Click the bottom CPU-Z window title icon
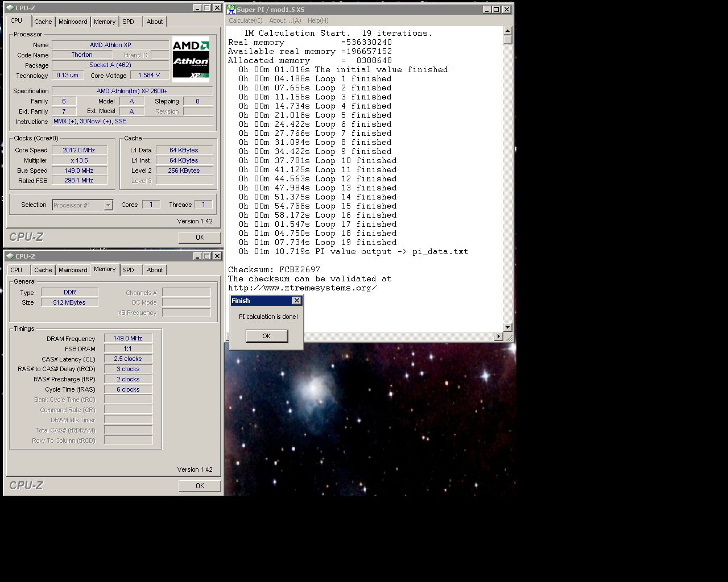The width and height of the screenshot is (728, 582). click(x=10, y=256)
